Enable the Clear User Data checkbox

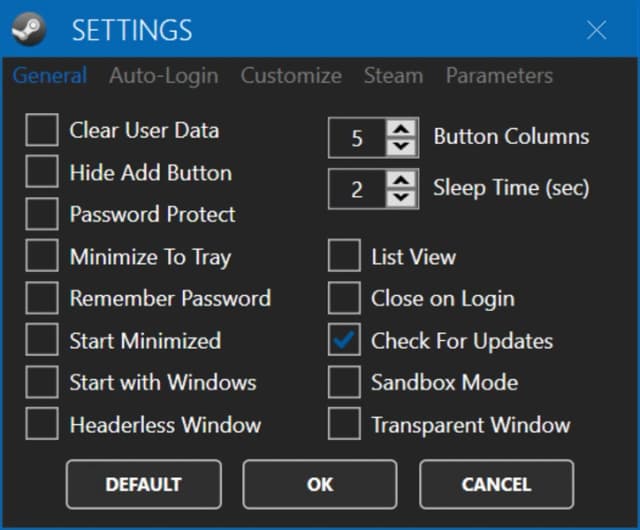coord(42,130)
